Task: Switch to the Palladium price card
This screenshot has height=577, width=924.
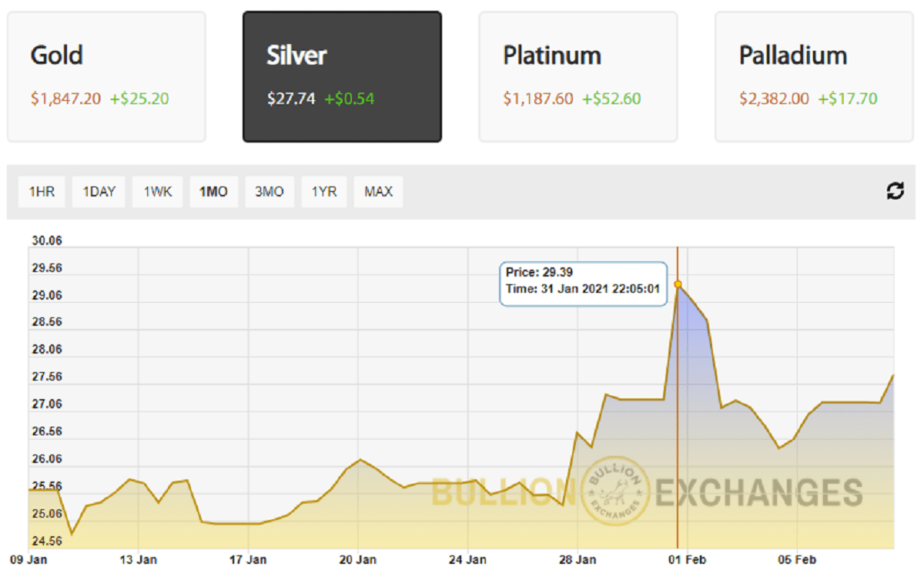Action: (x=814, y=76)
